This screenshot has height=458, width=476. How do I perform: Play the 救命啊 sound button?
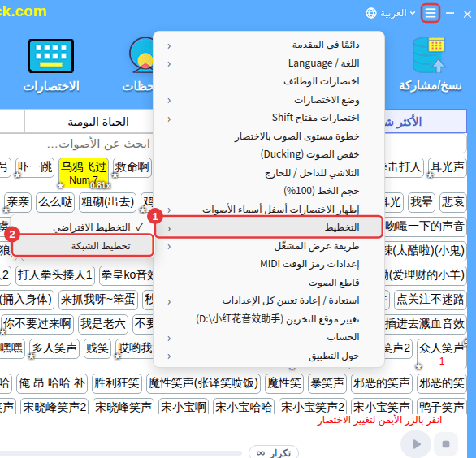click(132, 167)
